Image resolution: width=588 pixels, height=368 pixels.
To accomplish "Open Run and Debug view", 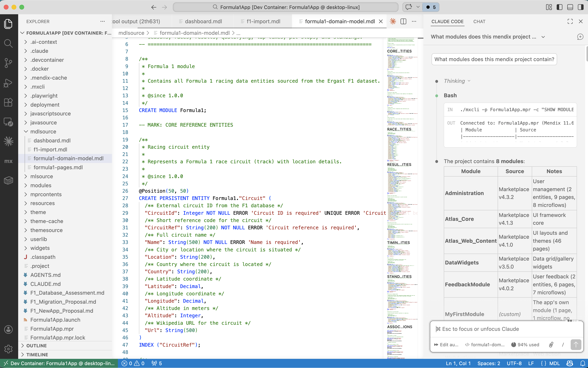I will [8, 83].
